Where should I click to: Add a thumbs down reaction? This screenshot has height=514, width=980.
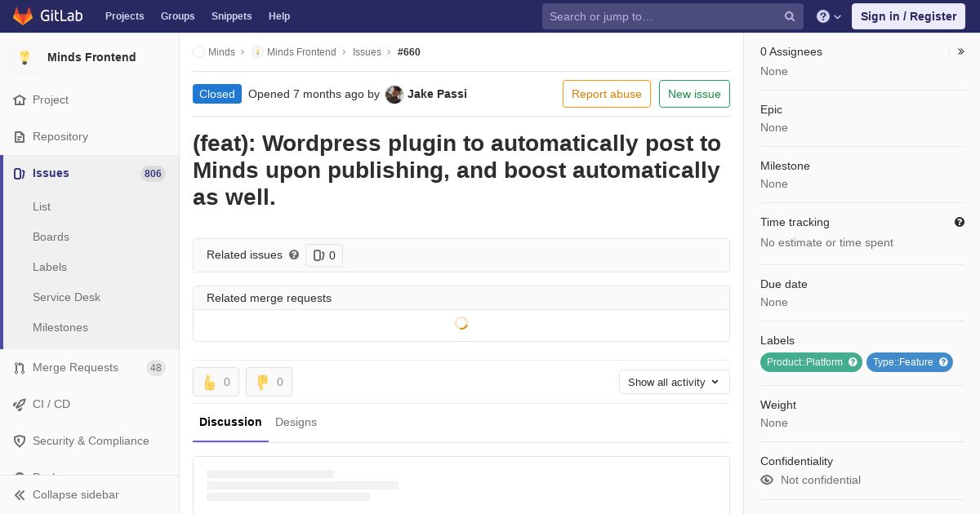pos(269,382)
